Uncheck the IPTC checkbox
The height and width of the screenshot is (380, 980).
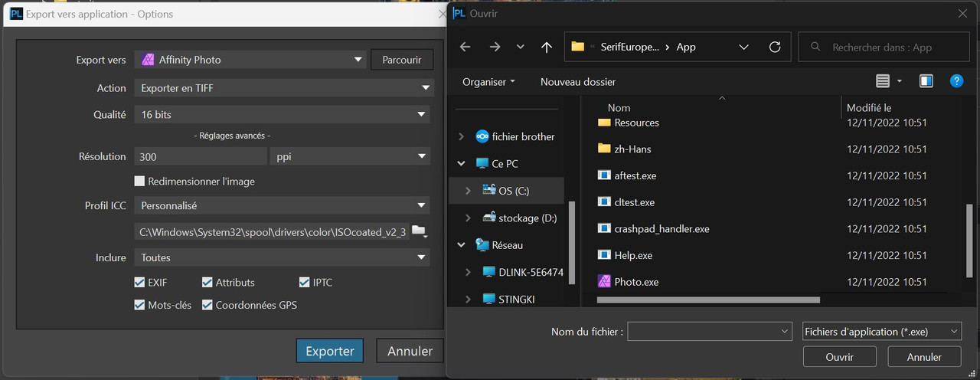pyautogui.click(x=305, y=282)
